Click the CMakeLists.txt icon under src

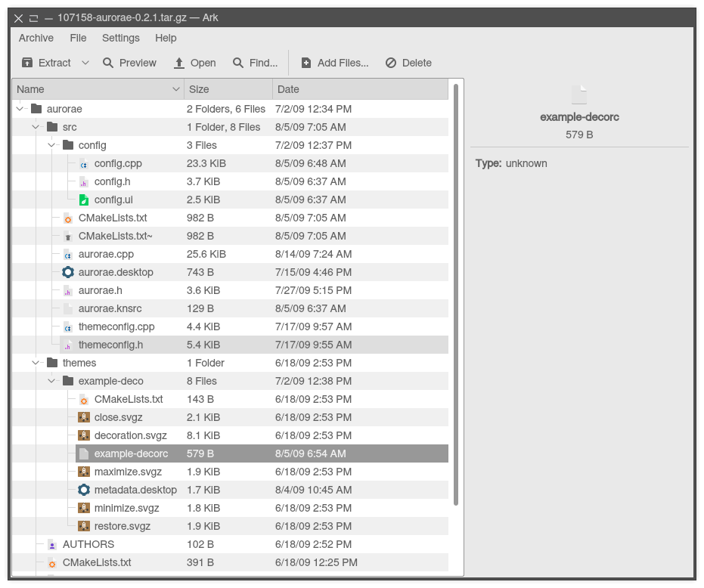click(68, 218)
